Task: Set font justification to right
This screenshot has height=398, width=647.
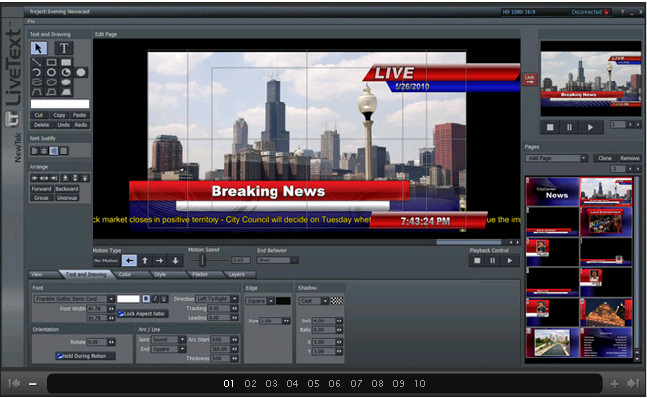Action: pos(54,151)
